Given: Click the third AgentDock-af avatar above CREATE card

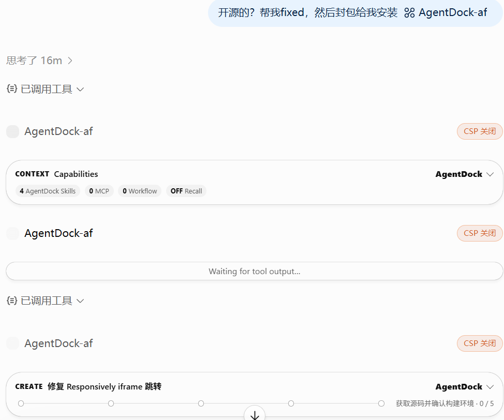Looking at the screenshot, I should [13, 343].
